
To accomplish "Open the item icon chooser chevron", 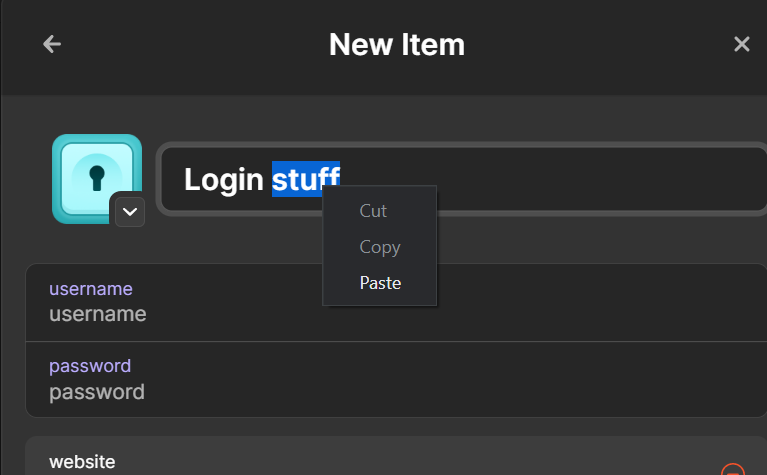I will pyautogui.click(x=130, y=211).
